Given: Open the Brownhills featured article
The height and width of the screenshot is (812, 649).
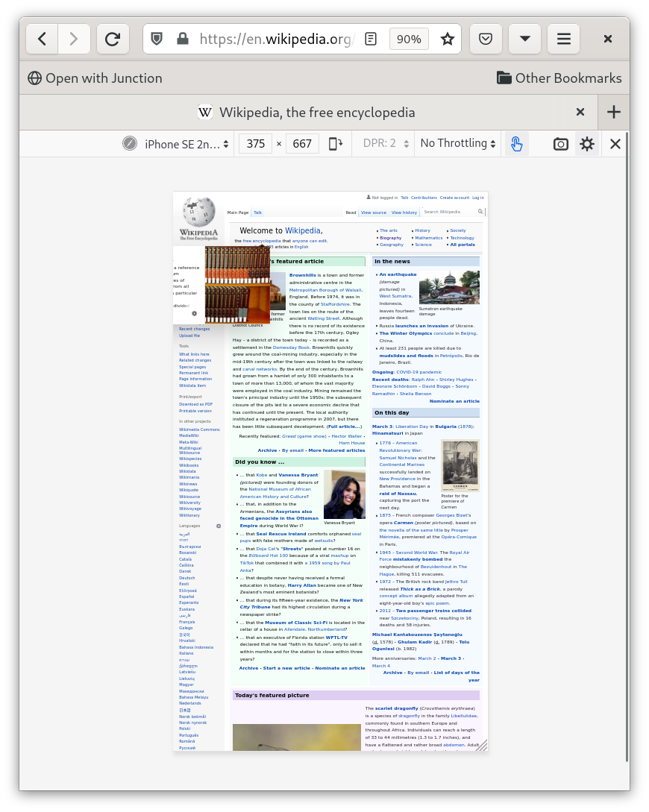Looking at the screenshot, I should pyautogui.click(x=302, y=274).
